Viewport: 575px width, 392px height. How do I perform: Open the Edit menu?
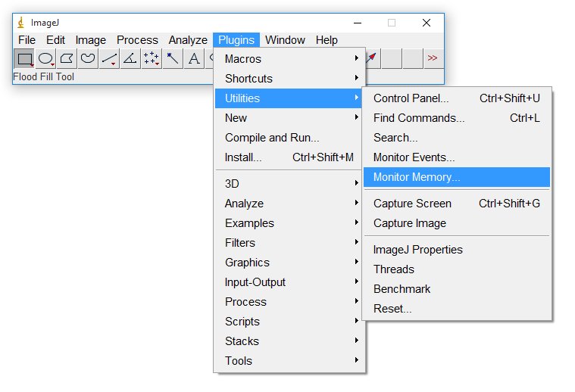pyautogui.click(x=55, y=40)
